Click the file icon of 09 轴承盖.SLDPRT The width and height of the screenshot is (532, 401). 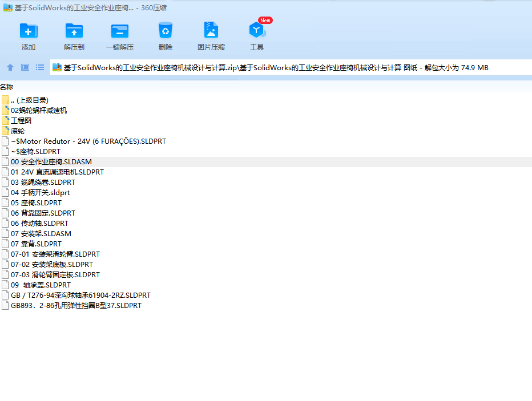point(5,285)
